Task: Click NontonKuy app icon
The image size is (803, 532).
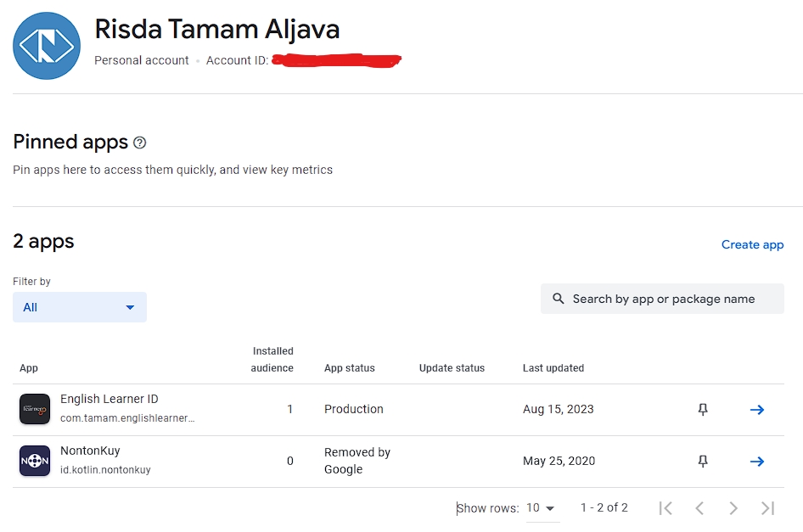Action: [35, 462]
